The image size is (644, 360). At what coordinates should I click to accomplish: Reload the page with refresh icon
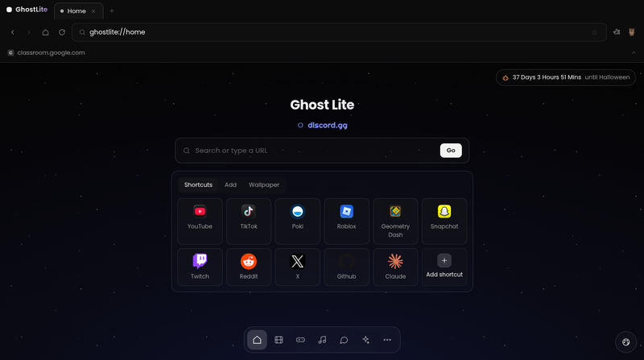pos(62,32)
